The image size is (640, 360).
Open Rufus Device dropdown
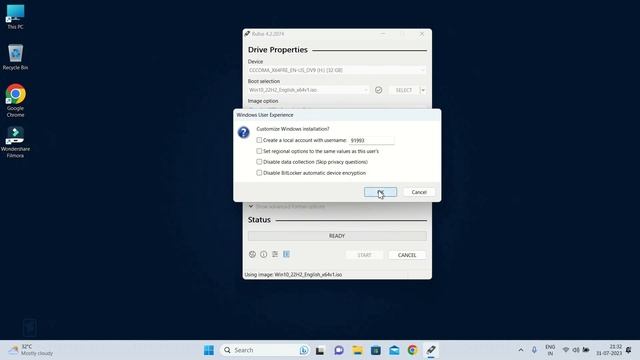point(337,70)
